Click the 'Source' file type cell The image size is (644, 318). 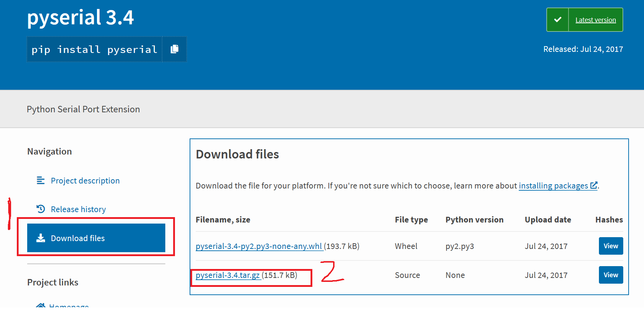[408, 275]
